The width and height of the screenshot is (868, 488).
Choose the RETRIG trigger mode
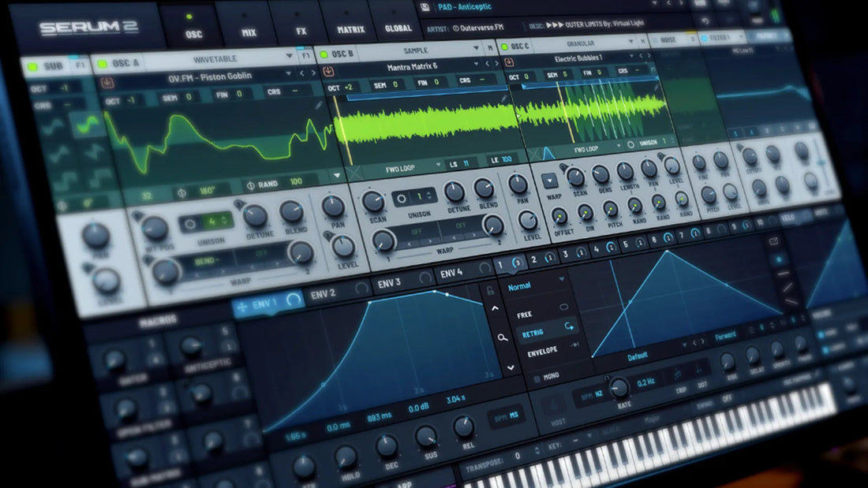click(548, 331)
